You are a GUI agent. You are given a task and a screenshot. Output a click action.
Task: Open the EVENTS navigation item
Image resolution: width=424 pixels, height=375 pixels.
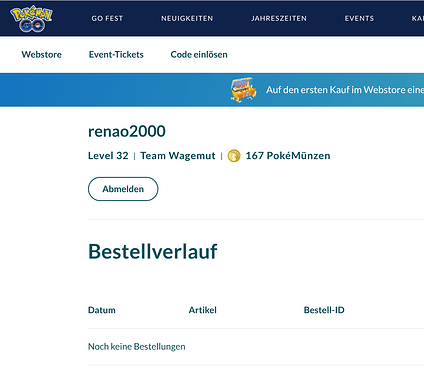359,18
